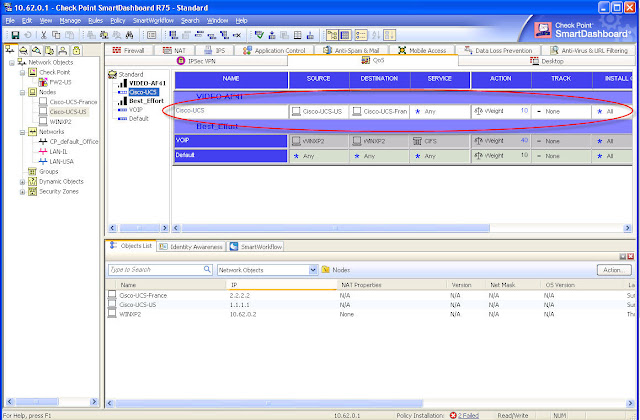Click the Verify policy green checkmark icon
Image resolution: width=640 pixels, height=420 pixels.
pos(259,36)
